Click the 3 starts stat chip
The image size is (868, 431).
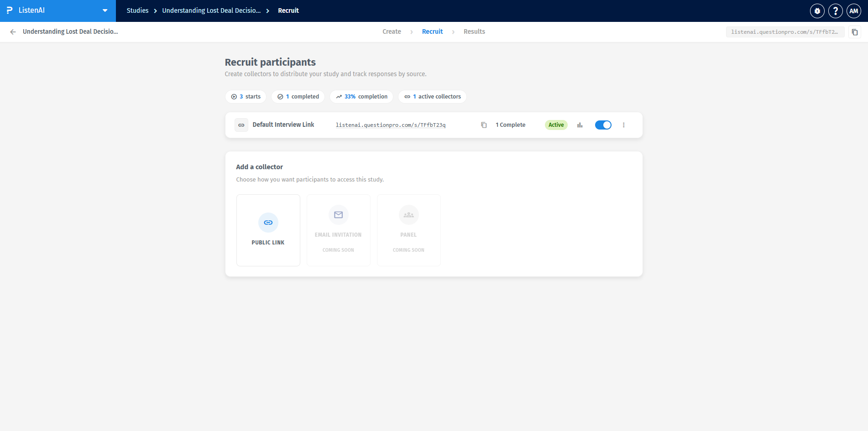[x=246, y=97]
